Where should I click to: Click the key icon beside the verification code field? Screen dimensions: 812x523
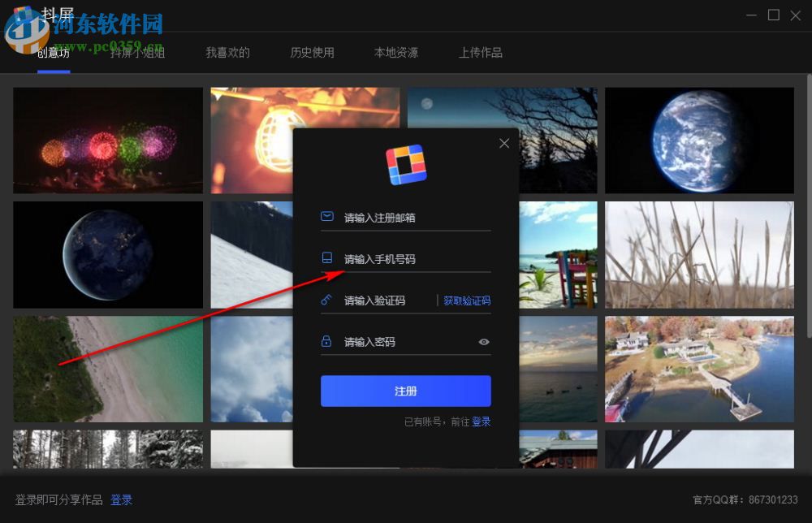[326, 300]
